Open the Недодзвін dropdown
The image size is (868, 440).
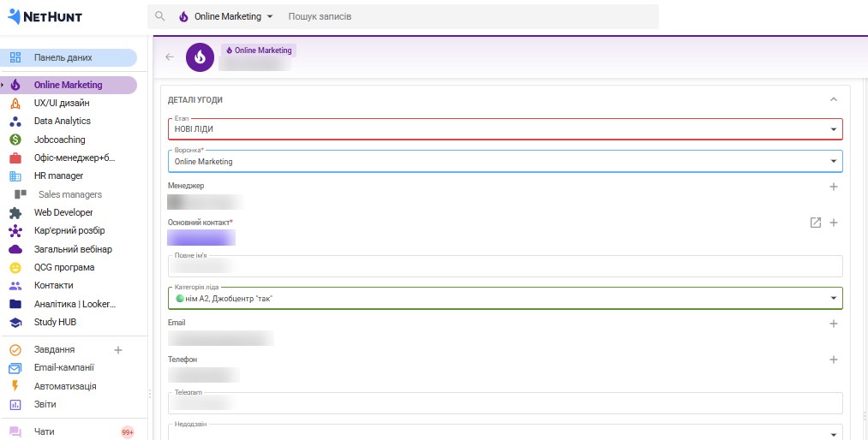[x=505, y=432]
